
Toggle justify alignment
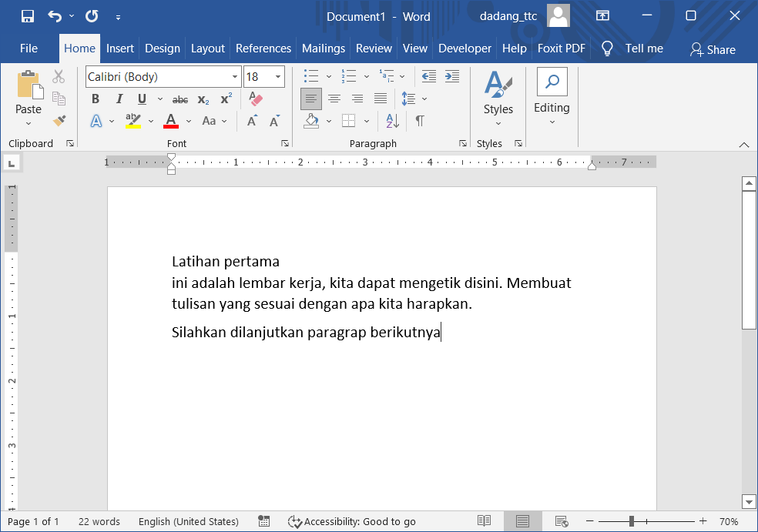379,99
